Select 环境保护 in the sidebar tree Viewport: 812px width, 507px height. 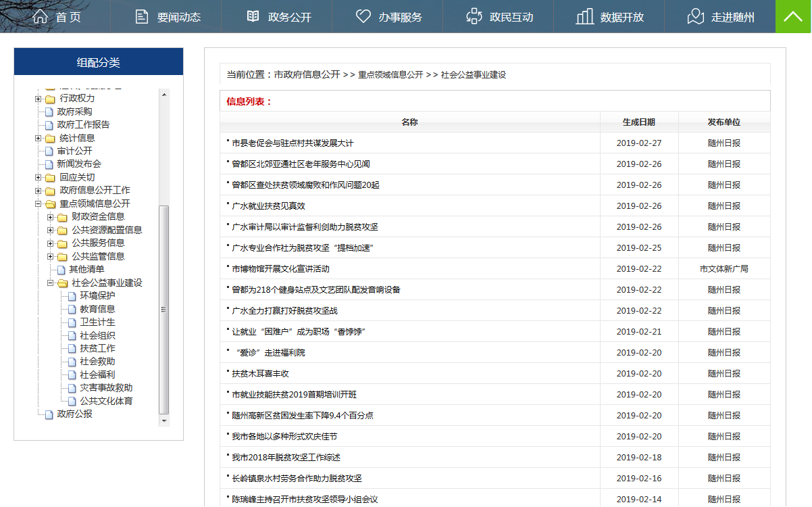tap(97, 296)
